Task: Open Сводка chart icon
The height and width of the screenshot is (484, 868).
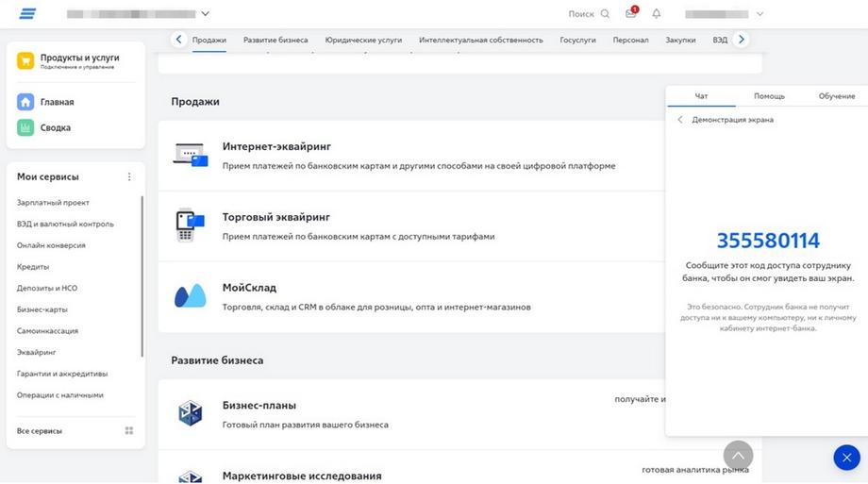Action: click(25, 127)
